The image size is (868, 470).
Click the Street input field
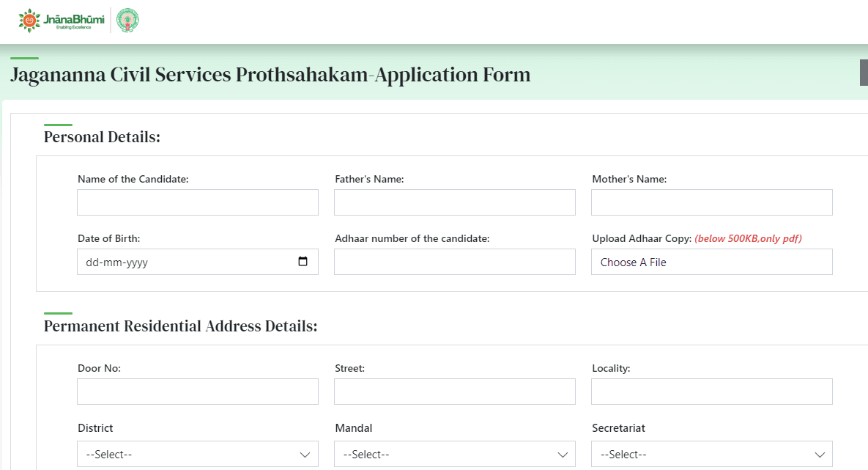pos(454,391)
